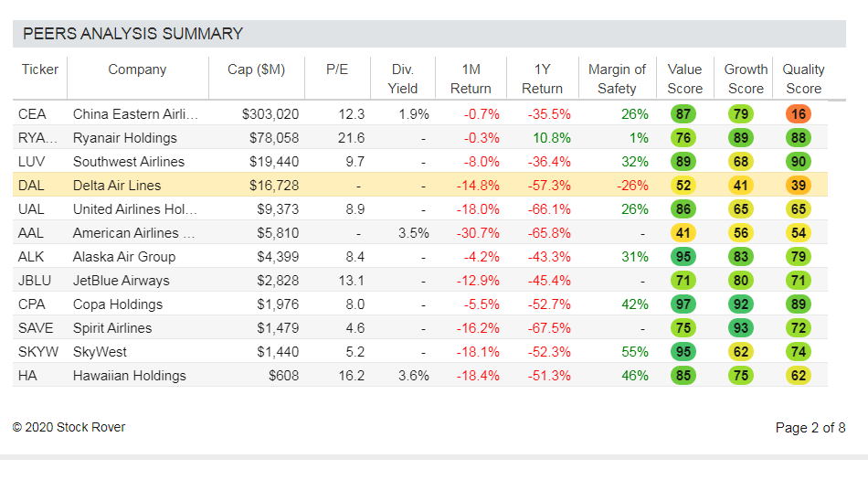868x480 pixels.
Task: Click China Eastern's orange quality score 16
Action: coord(799,114)
